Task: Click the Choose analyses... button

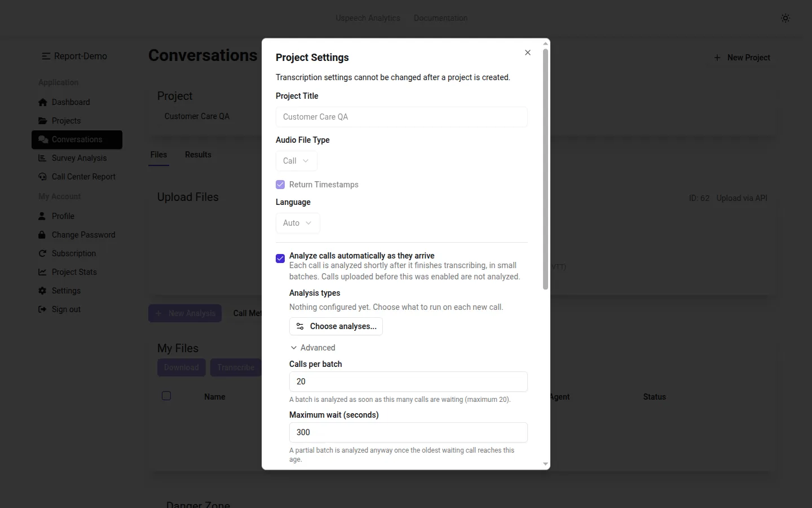Action: tap(336, 326)
